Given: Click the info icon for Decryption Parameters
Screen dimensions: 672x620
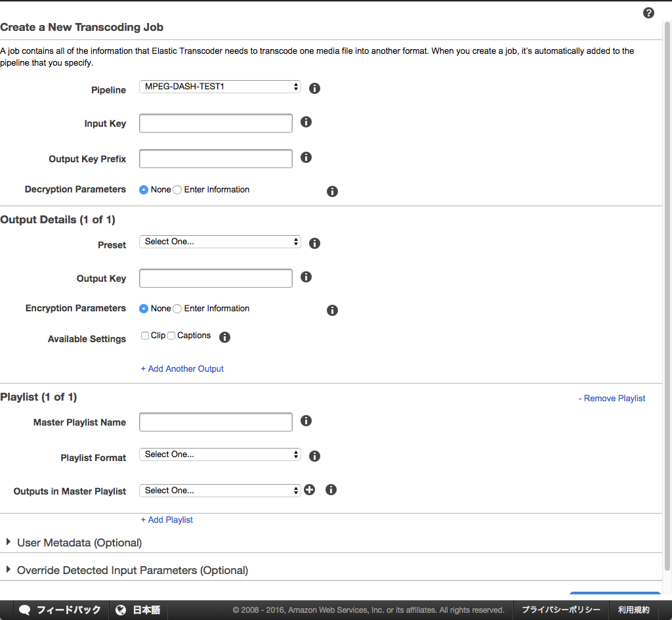Looking at the screenshot, I should pyautogui.click(x=332, y=191).
